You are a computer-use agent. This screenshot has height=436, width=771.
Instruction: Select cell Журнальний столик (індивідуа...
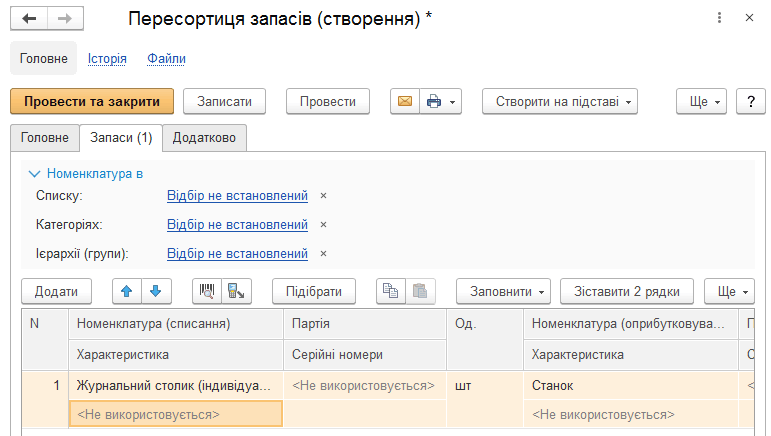click(176, 385)
